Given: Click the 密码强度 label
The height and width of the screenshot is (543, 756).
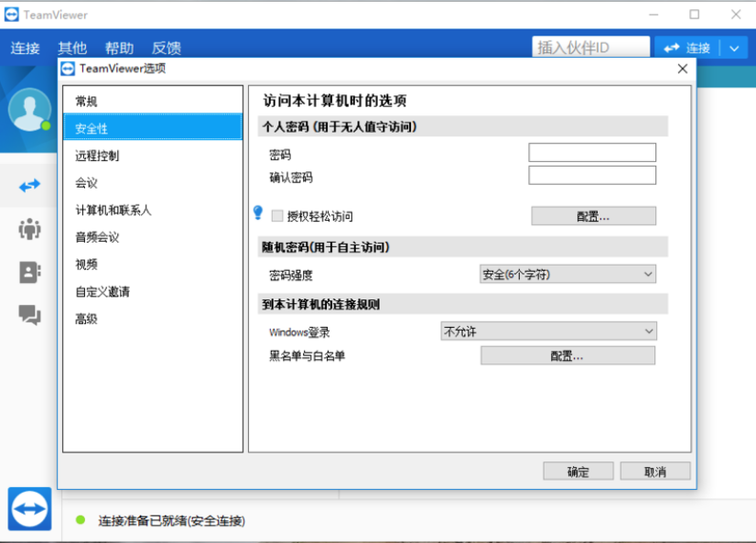Looking at the screenshot, I should tap(291, 276).
